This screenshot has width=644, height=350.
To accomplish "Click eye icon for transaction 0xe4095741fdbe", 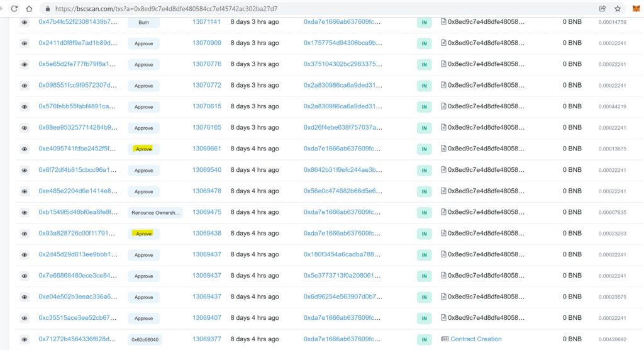I will (25, 149).
